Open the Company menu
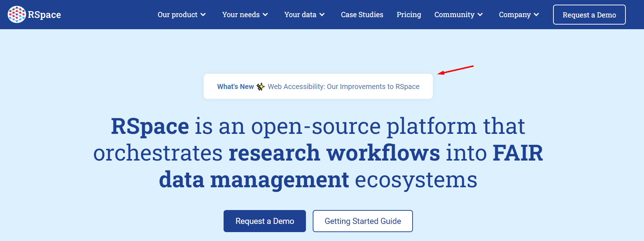This screenshot has width=644, height=241. pos(515,15)
